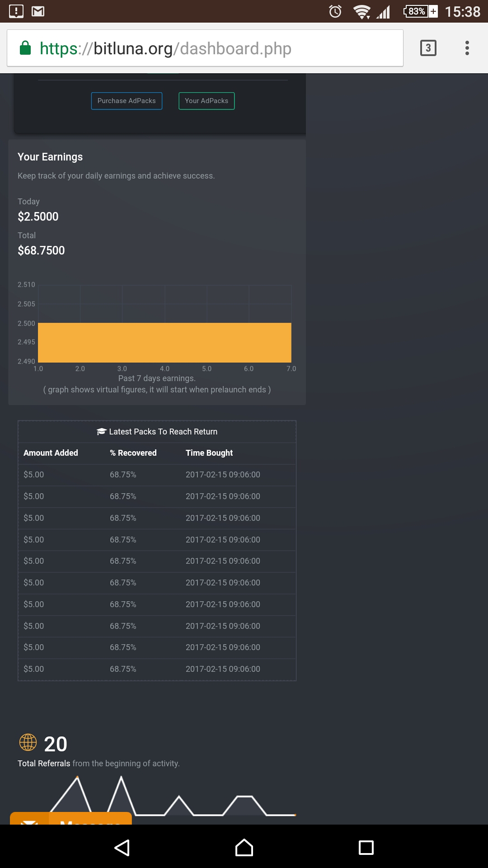The width and height of the screenshot is (488, 868).
Task: Open Android recent apps
Action: tap(366, 847)
